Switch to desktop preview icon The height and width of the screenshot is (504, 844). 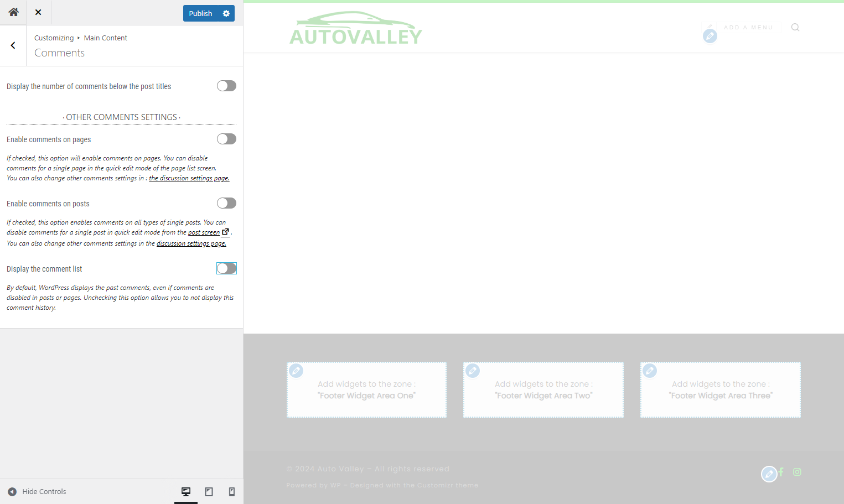pos(186,491)
